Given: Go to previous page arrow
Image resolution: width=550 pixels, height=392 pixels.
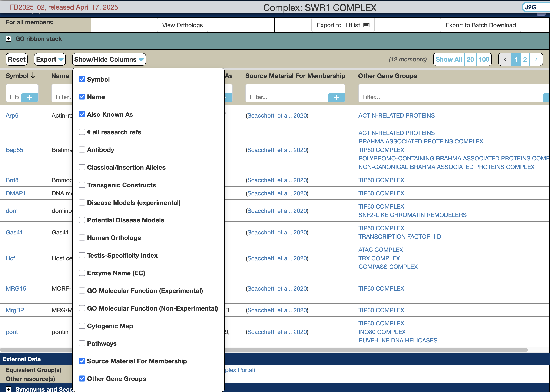Looking at the screenshot, I should 505,59.
